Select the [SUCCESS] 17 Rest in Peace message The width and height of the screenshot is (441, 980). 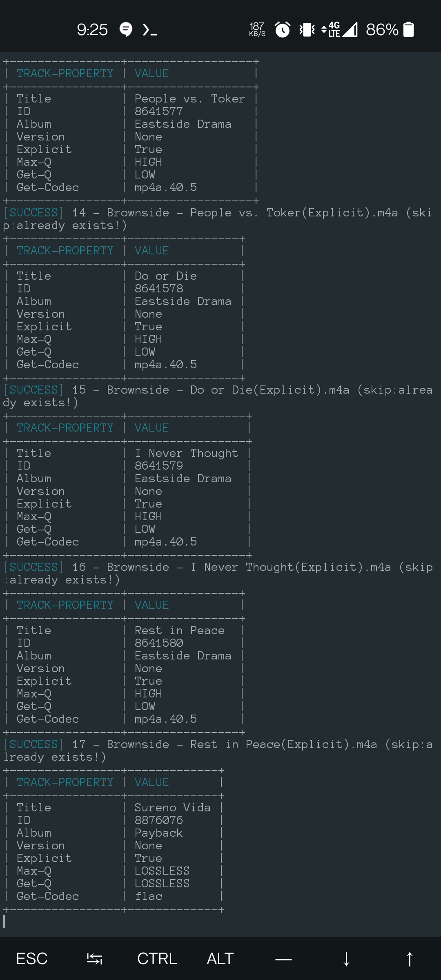pyautogui.click(x=163, y=744)
